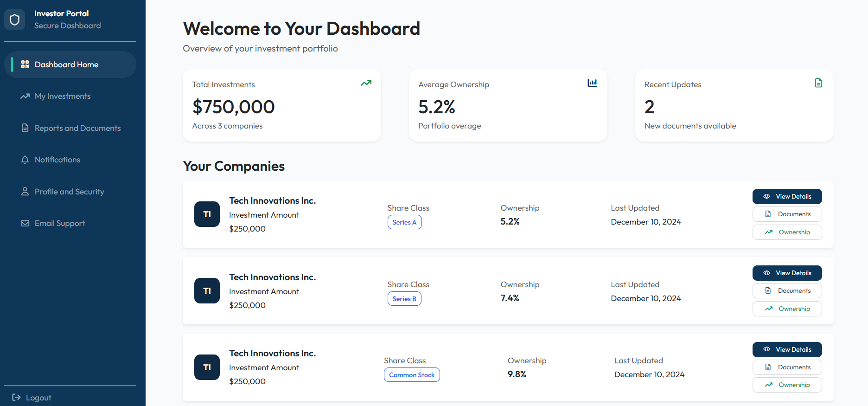This screenshot has width=868, height=406.
Task: Click the trending arrow icon on Total Investments
Action: 366,83
